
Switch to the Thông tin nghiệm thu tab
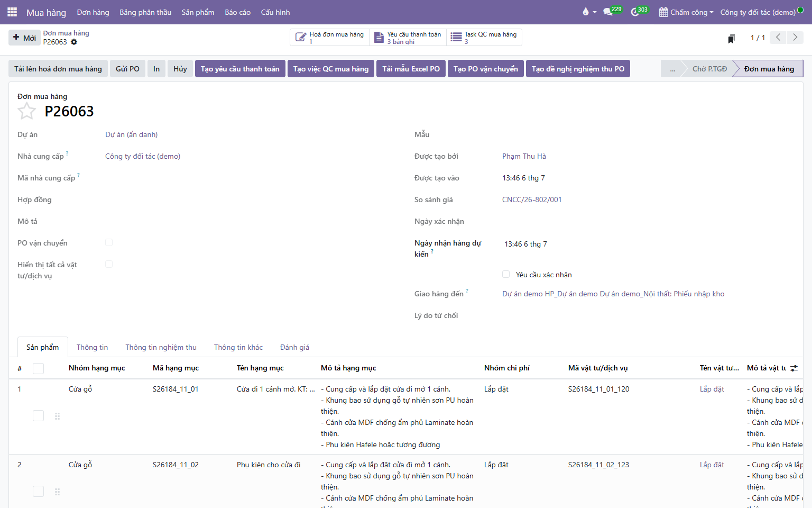click(x=161, y=347)
